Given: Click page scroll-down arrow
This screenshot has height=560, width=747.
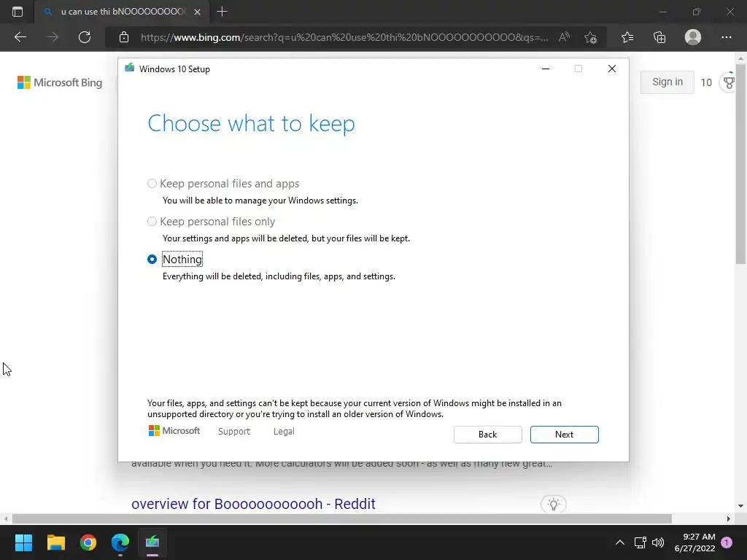Looking at the screenshot, I should pyautogui.click(x=740, y=506).
